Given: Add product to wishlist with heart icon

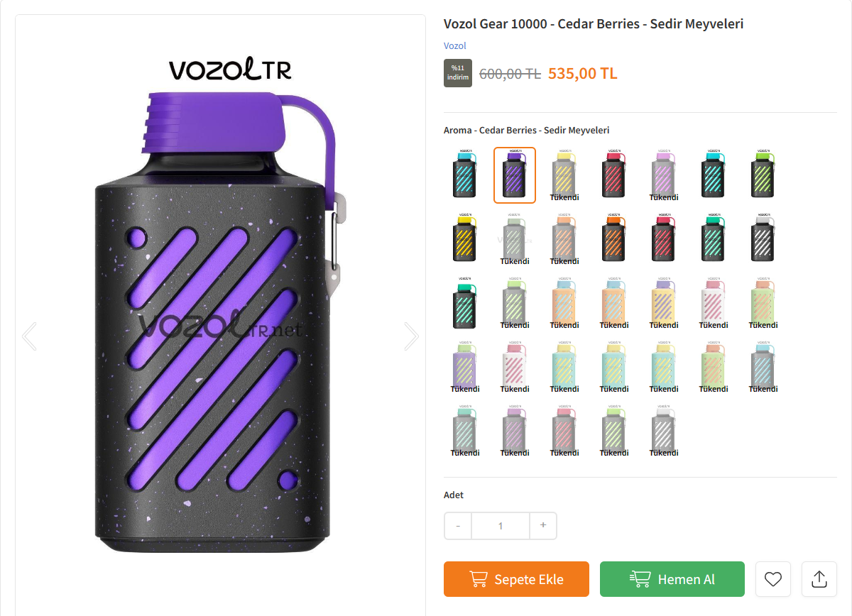Looking at the screenshot, I should click(x=773, y=579).
